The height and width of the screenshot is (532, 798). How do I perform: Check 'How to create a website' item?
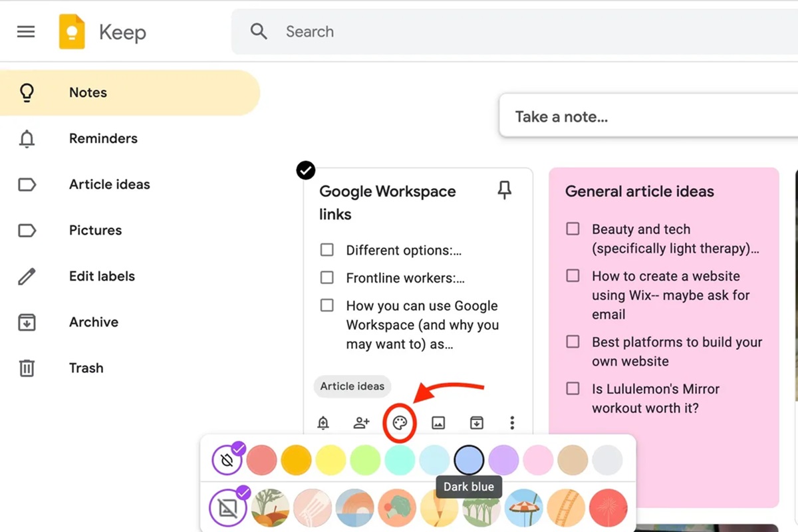[x=573, y=275]
